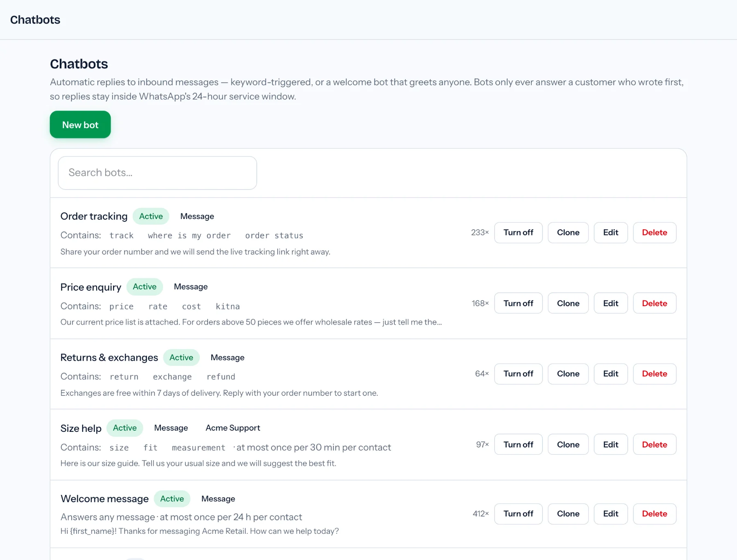Click the Active badge beside Order tracking

(x=151, y=216)
